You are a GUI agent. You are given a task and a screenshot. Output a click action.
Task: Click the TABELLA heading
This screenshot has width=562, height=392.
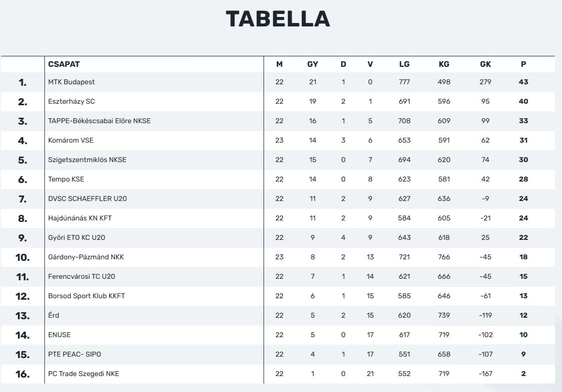[x=278, y=19]
